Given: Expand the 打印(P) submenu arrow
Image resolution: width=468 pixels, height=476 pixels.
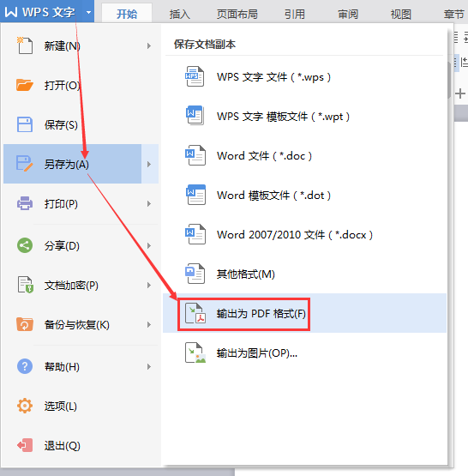Looking at the screenshot, I should pyautogui.click(x=149, y=204).
